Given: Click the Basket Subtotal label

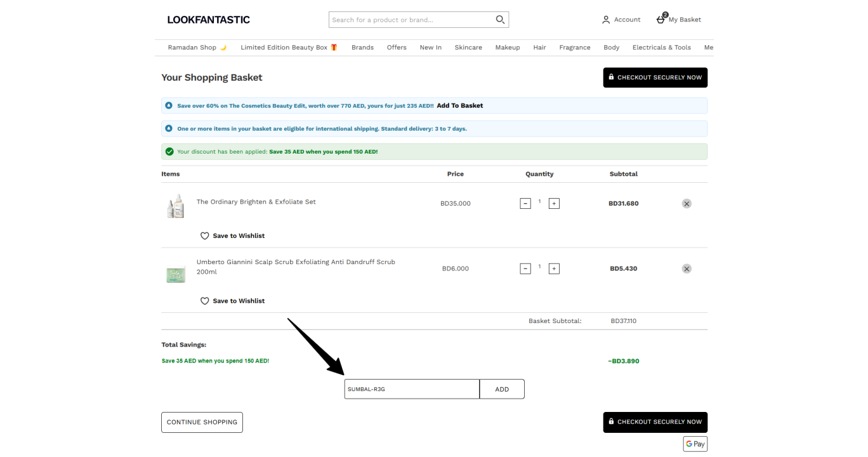Looking at the screenshot, I should tap(555, 321).
